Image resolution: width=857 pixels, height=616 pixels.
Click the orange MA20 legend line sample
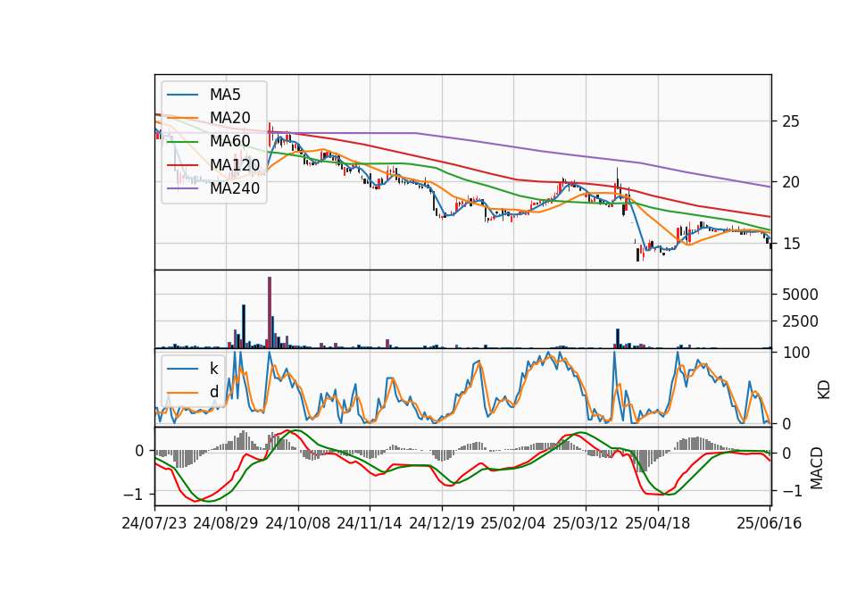(x=182, y=119)
